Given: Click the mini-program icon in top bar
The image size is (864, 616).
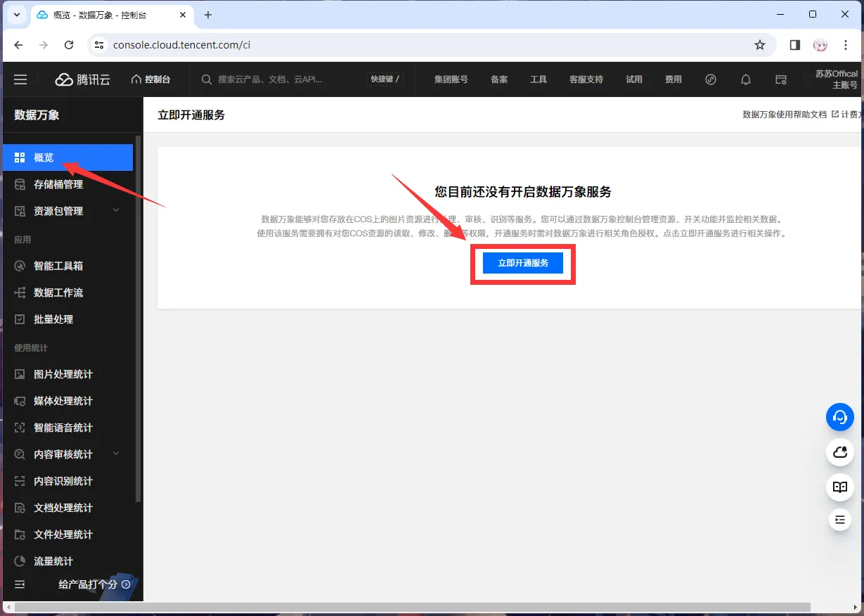Looking at the screenshot, I should [x=711, y=79].
